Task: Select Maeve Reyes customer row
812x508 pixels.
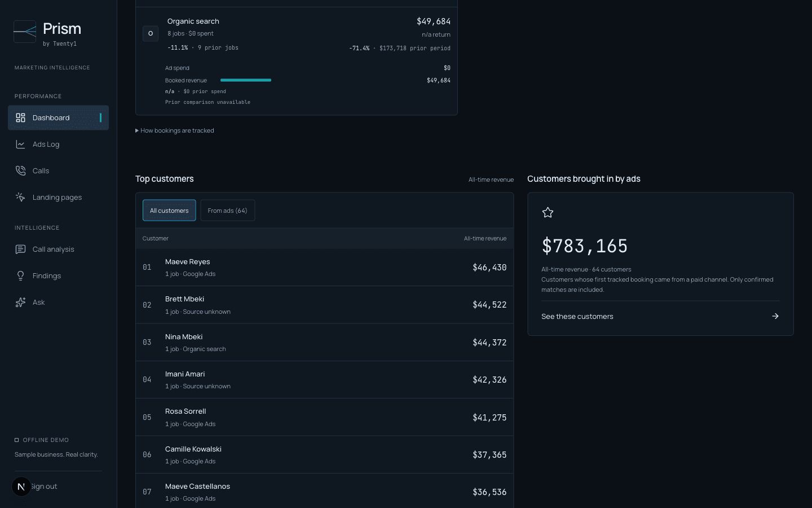Action: (x=324, y=268)
